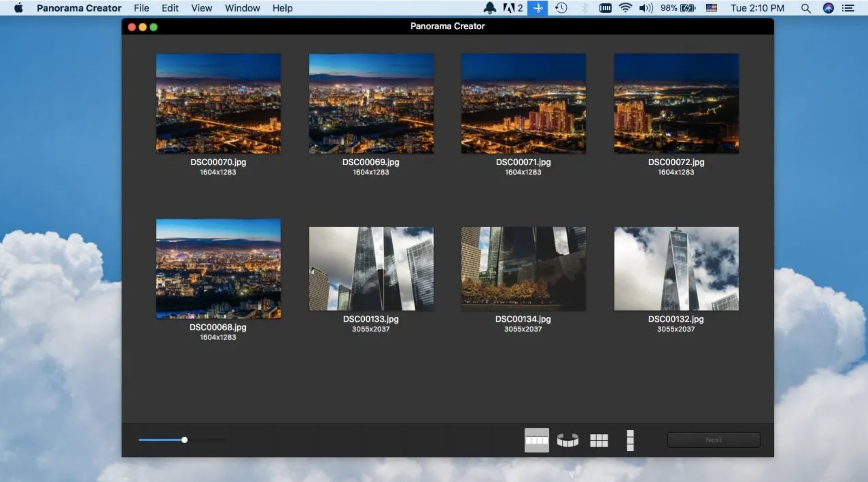Select the 360 degree panorama mode icon
Screen dimensions: 868x482
567,440
